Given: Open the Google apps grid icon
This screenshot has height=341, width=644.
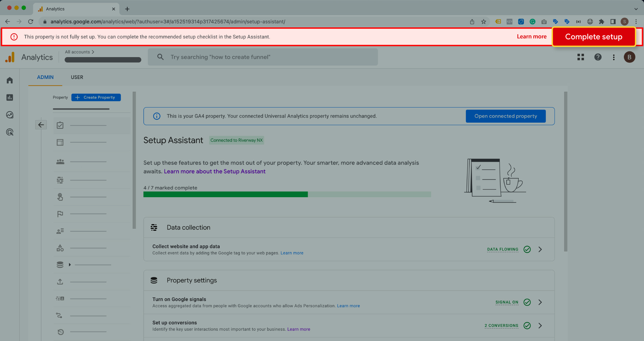Looking at the screenshot, I should tap(581, 57).
